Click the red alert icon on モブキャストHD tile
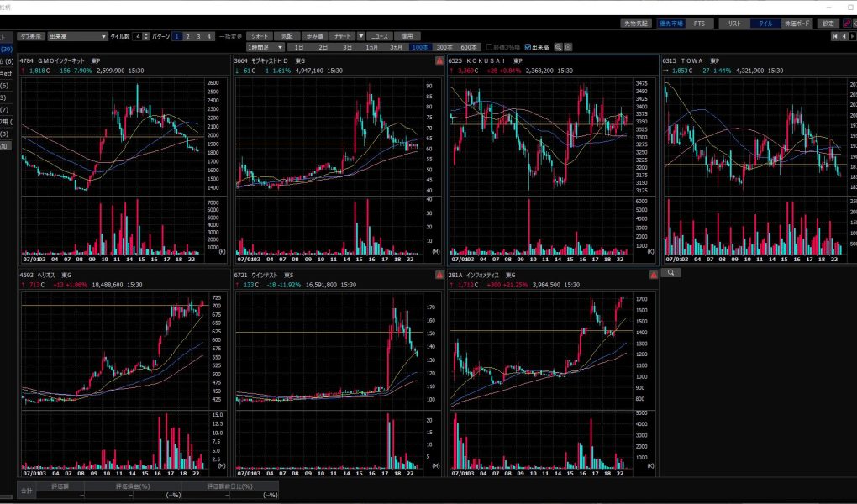This screenshot has height=504, width=857. pyautogui.click(x=439, y=61)
